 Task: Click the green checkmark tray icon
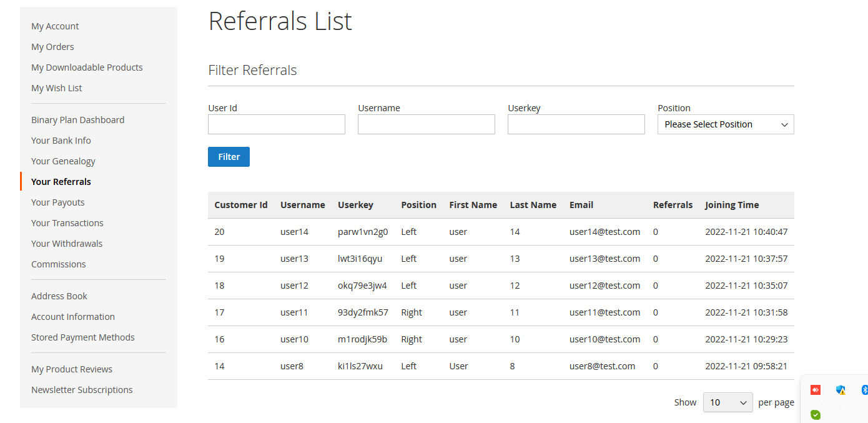point(815,414)
